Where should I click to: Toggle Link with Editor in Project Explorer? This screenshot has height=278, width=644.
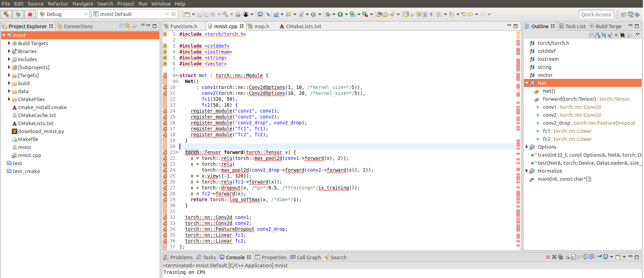[x=128, y=26]
